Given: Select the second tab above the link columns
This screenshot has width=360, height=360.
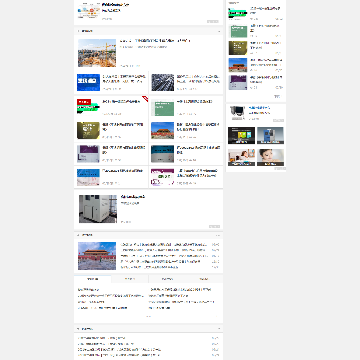Looking at the screenshot, I should point(130,279).
